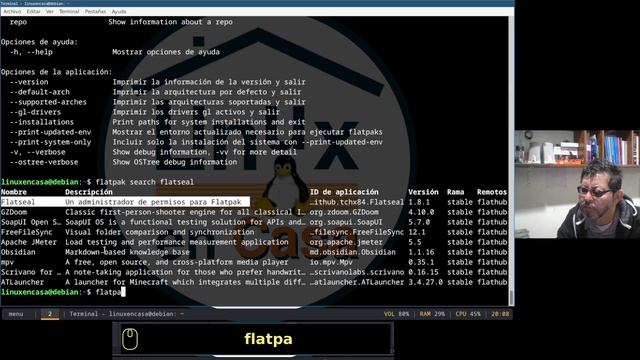Switch to workspace 2 in panel

pyautogui.click(x=50, y=314)
